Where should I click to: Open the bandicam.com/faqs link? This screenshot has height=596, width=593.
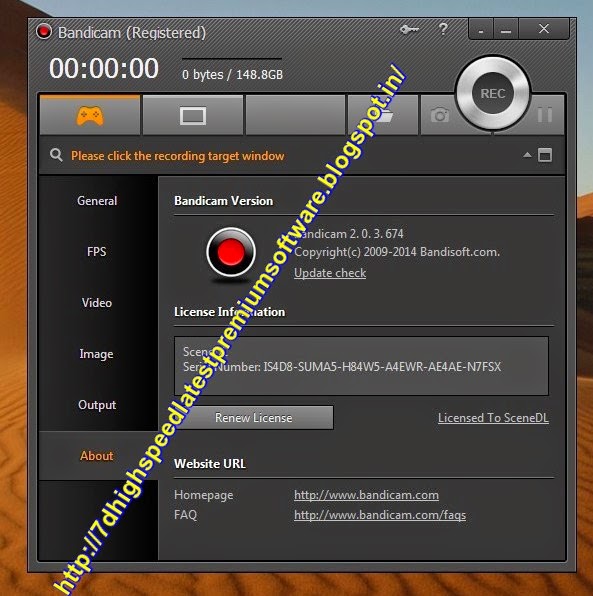380,515
